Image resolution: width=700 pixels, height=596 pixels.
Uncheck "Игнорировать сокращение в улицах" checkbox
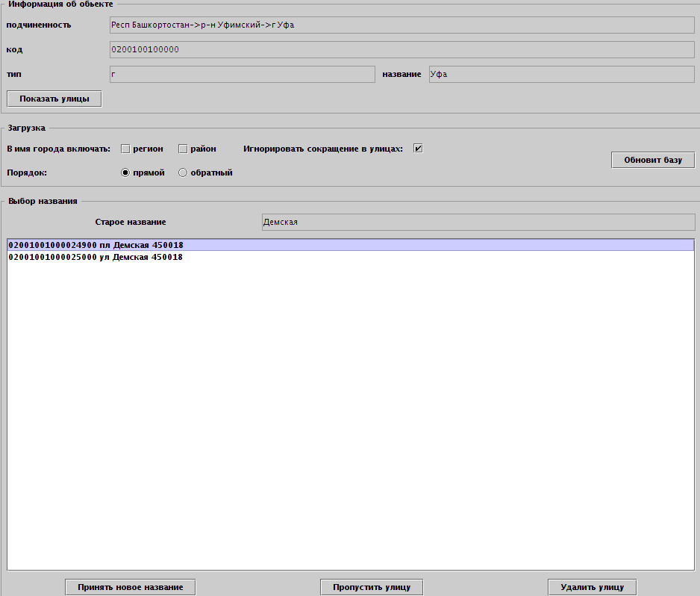tap(418, 148)
